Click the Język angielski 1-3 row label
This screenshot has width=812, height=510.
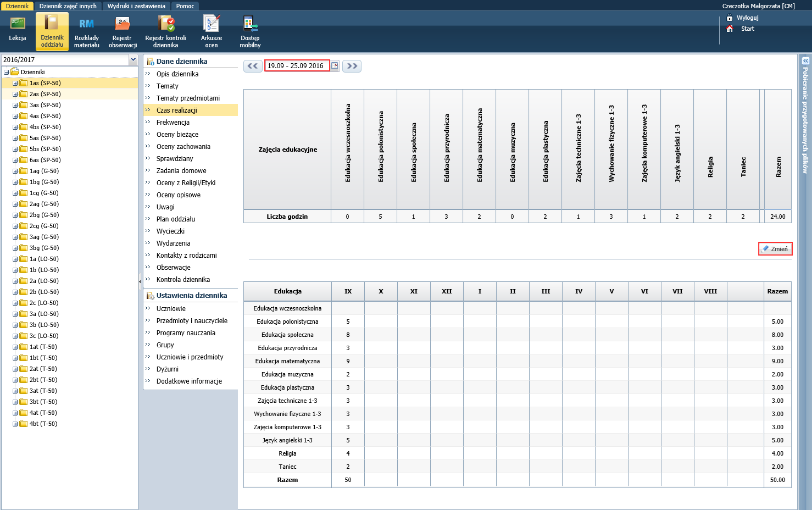click(287, 440)
